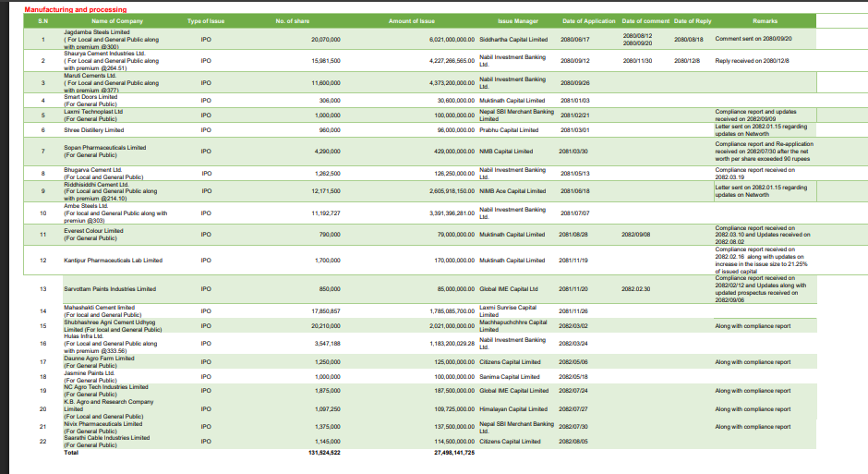Click the 'Amount of Issue' column header

click(412, 19)
